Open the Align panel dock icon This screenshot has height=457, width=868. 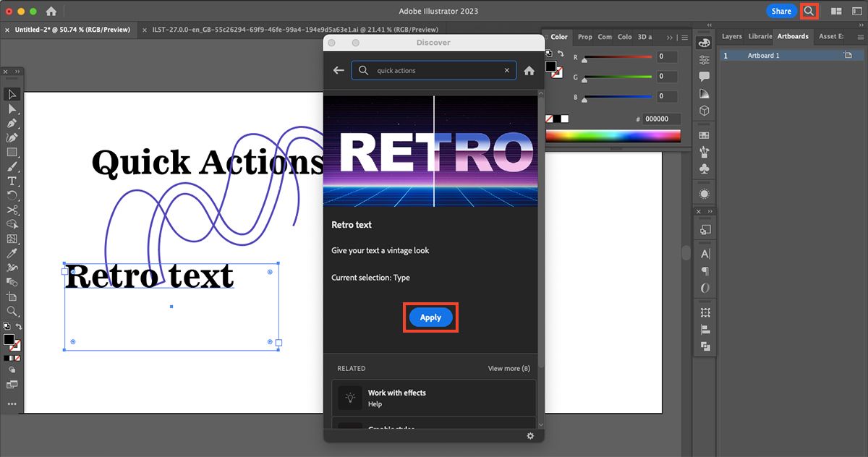705,329
